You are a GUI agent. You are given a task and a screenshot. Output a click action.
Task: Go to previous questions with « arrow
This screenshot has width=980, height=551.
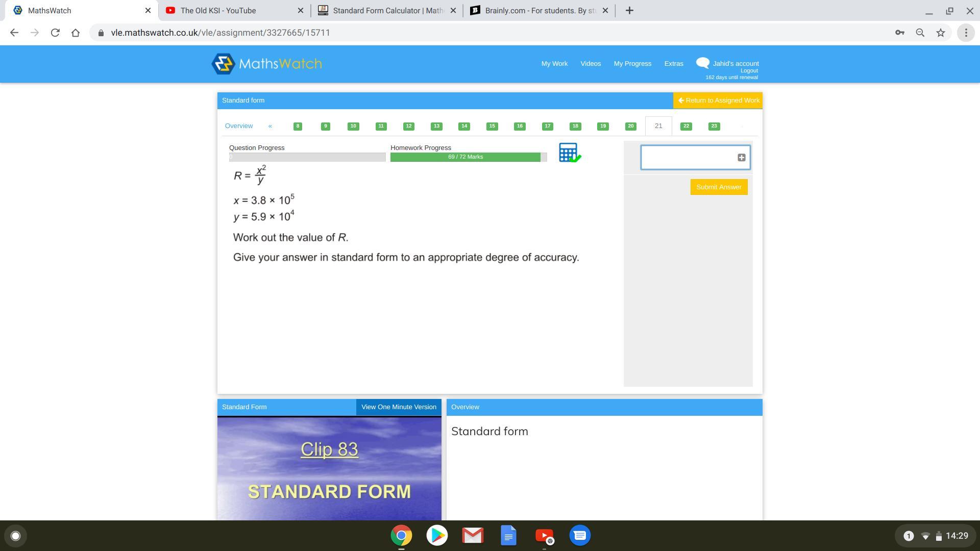(270, 126)
